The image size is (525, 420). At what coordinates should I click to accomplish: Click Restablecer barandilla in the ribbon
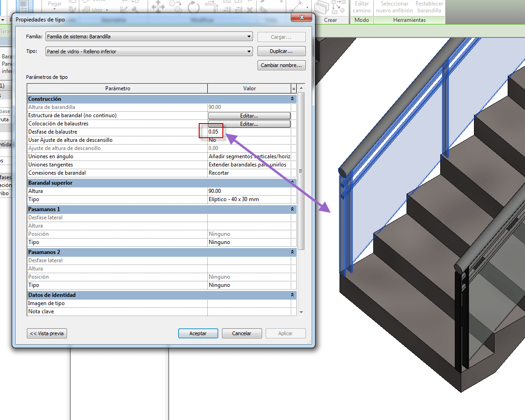click(x=429, y=7)
